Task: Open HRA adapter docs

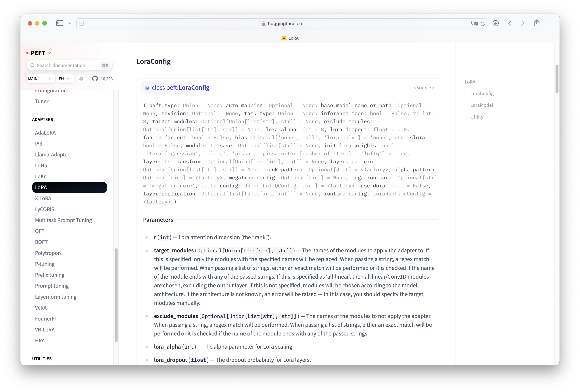Action: (x=40, y=341)
